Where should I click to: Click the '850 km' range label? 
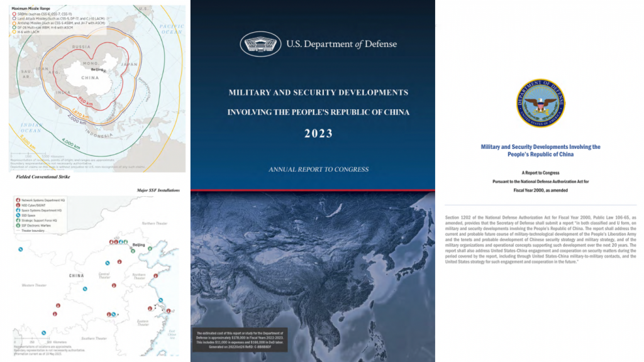point(86,101)
